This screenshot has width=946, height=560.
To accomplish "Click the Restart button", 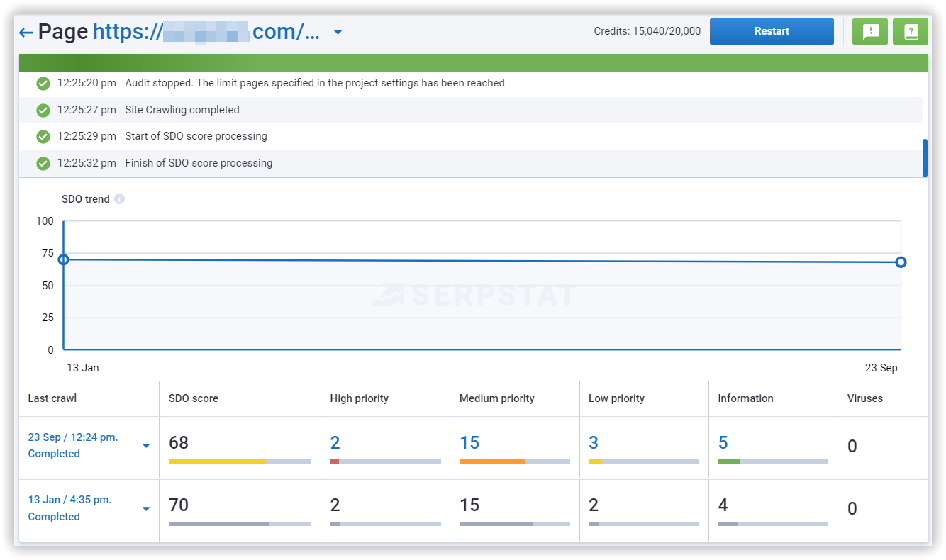I will 772,31.
